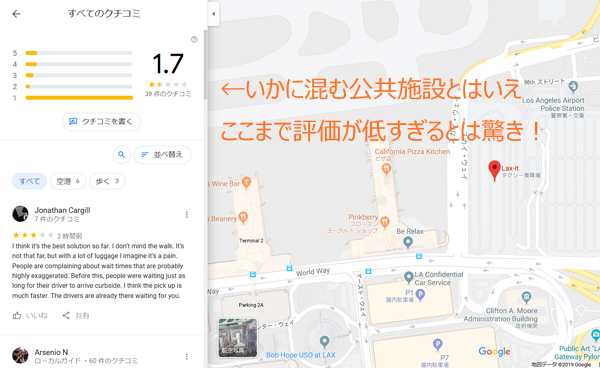
Task: Open Arsenio N reviewer name link
Action: (x=51, y=352)
